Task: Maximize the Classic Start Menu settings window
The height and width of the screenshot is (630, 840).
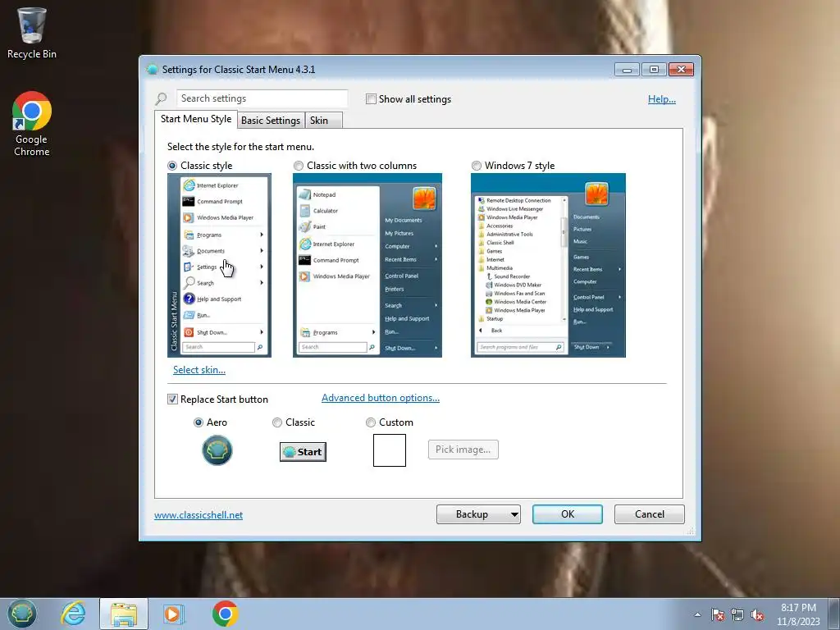Action: click(x=654, y=70)
